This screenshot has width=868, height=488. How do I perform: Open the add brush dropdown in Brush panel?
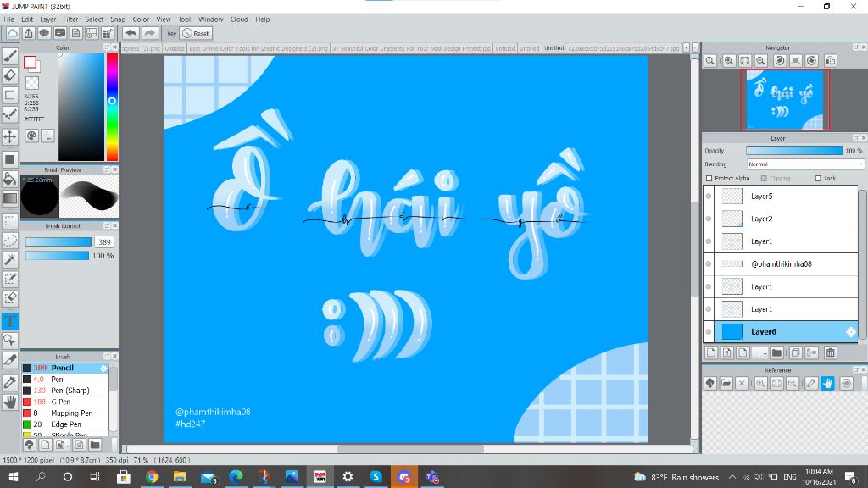point(61,444)
